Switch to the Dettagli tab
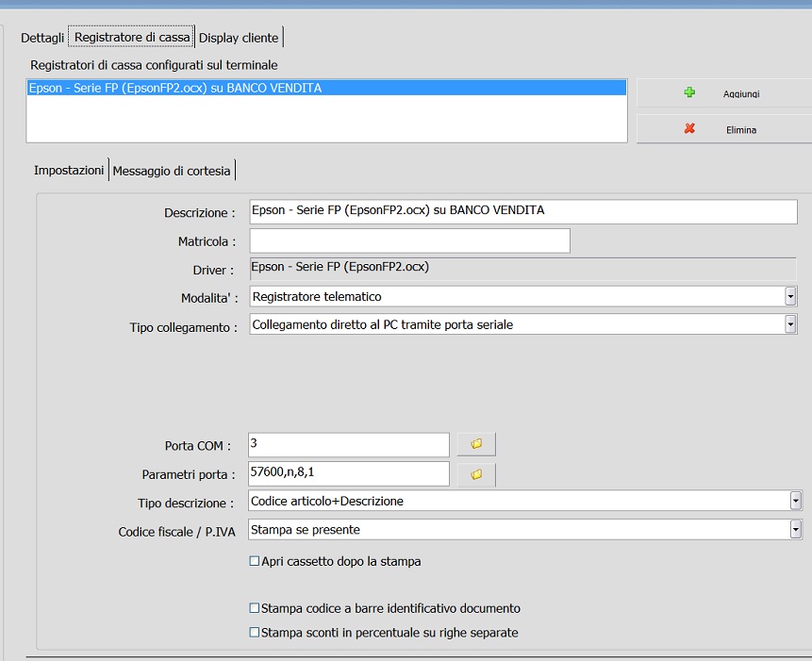The width and height of the screenshot is (812, 661). 42,38
